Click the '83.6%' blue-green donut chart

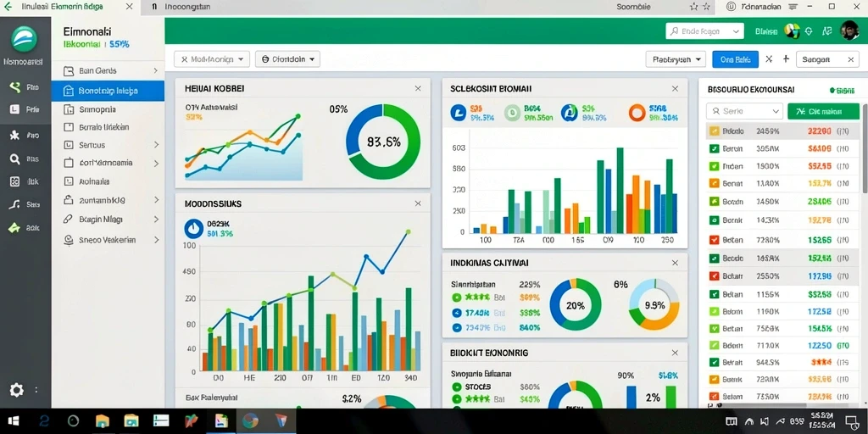tap(383, 142)
